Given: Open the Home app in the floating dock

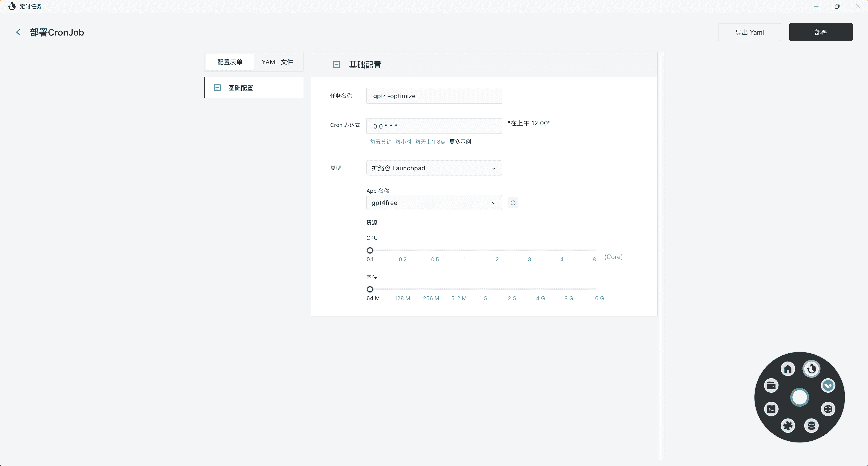Looking at the screenshot, I should pyautogui.click(x=788, y=369).
